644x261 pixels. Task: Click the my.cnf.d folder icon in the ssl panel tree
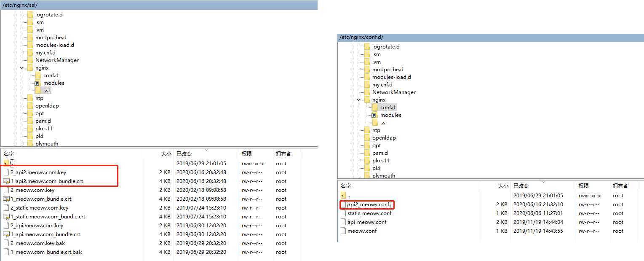(x=30, y=53)
